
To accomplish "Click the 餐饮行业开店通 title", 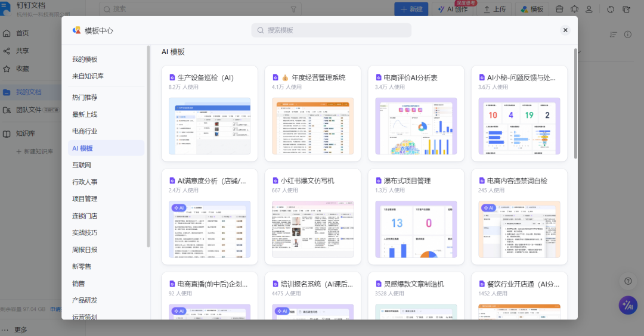I will click(524, 284).
